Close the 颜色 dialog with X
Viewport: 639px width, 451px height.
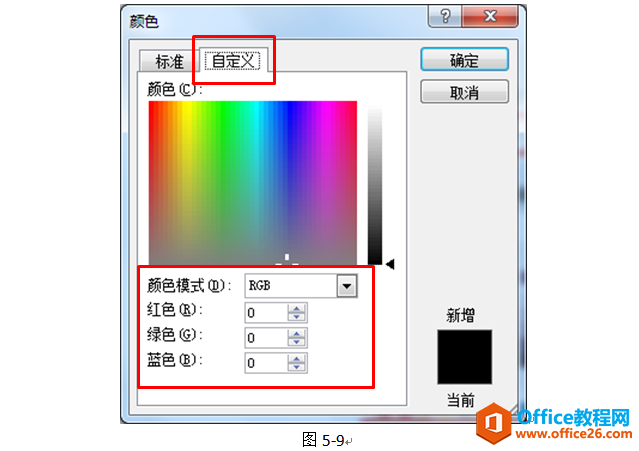point(490,16)
